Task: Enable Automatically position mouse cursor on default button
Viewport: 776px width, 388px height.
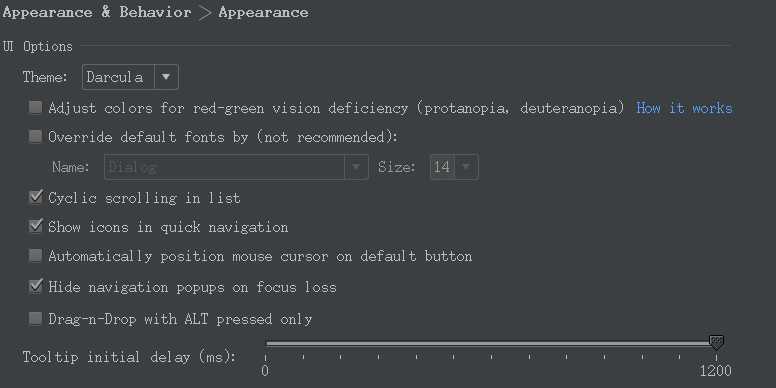Action: (x=35, y=256)
